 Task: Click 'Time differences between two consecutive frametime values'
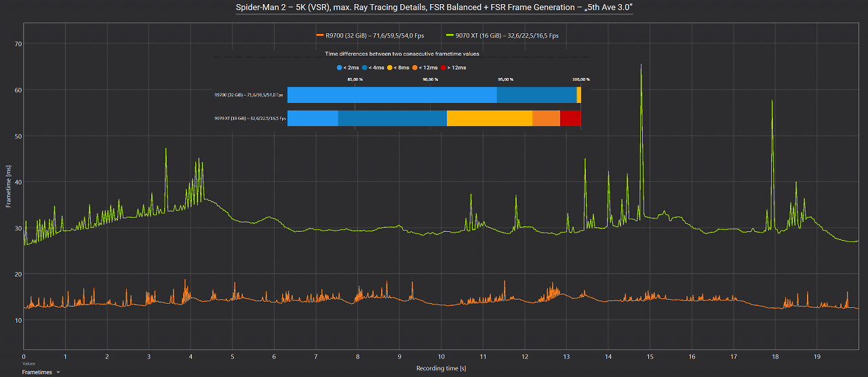click(x=402, y=53)
